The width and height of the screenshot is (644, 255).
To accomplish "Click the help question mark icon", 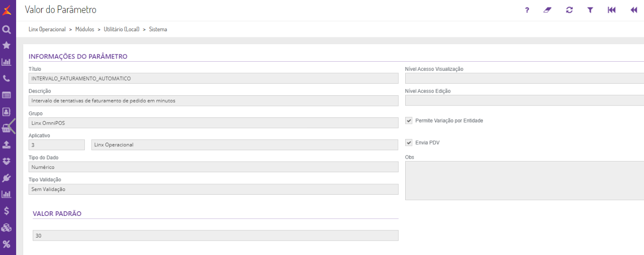I will pyautogui.click(x=527, y=10).
